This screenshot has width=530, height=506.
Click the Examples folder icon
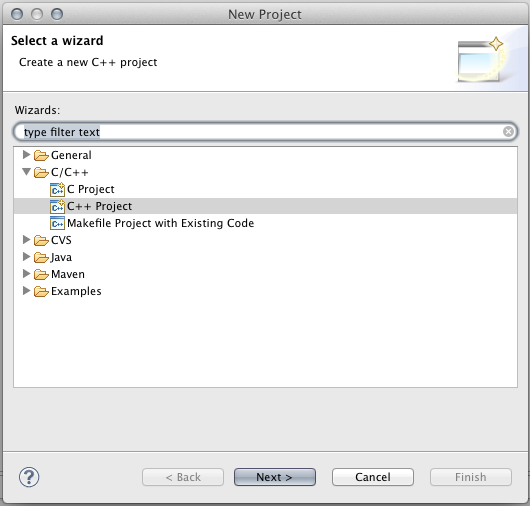[x=41, y=291]
